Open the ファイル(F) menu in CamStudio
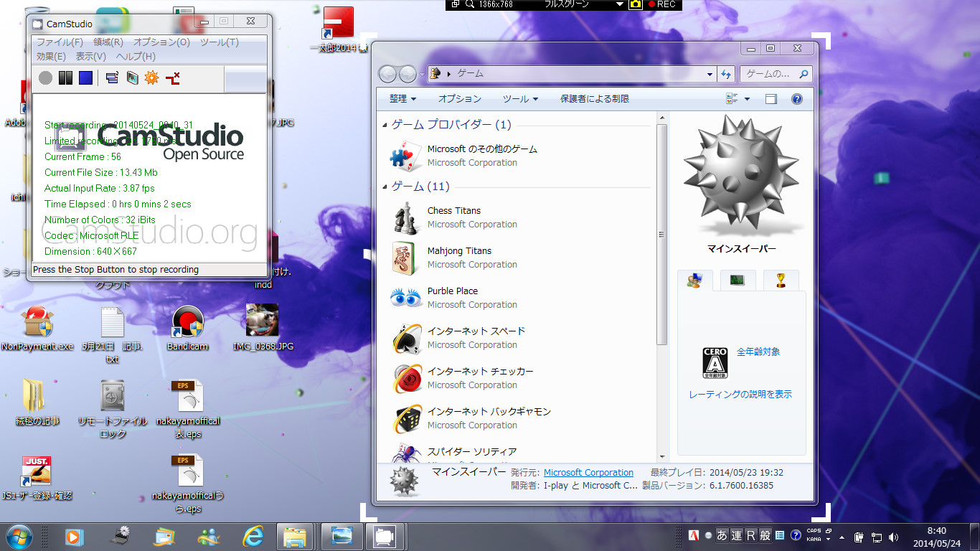 tap(60, 42)
